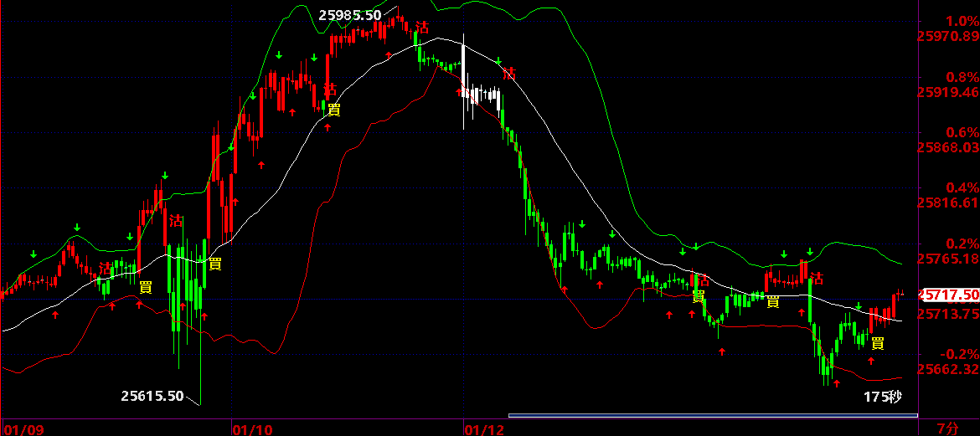The width and height of the screenshot is (980, 436).
Task: Click the 25868.03 price axis value
Action: point(946,147)
